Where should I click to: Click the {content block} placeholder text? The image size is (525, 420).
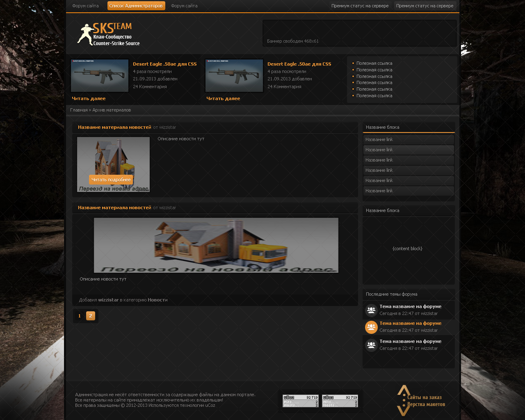(407, 249)
